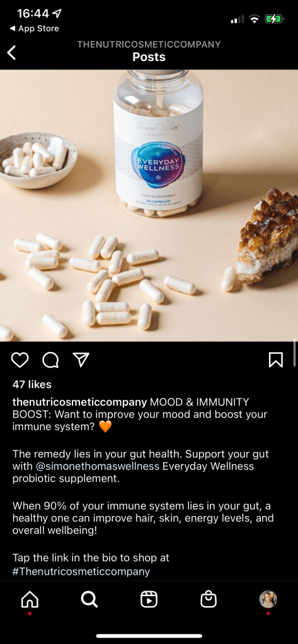Open thenutricosmeticcompany username in the caption
298x644 pixels.
pyautogui.click(x=79, y=401)
